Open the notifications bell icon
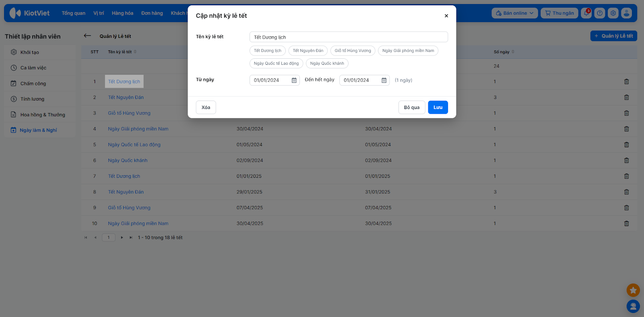This screenshot has width=644, height=317. pos(586,13)
